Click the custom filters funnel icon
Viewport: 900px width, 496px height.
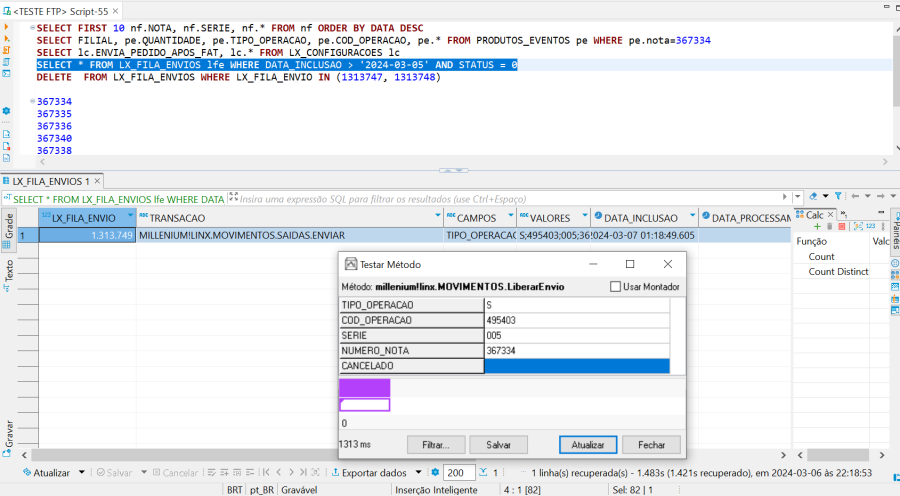(x=838, y=196)
